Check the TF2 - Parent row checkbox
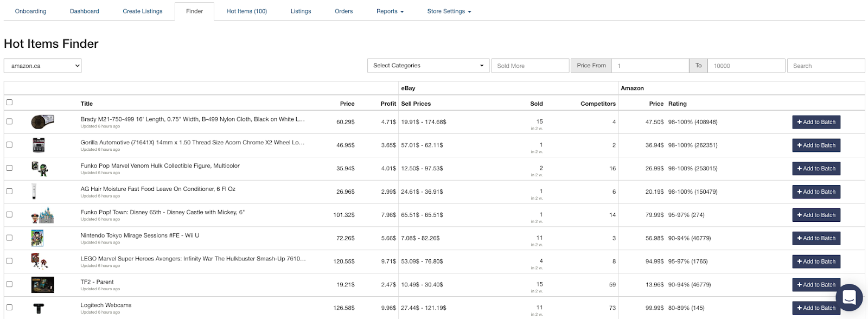868x319 pixels. tap(9, 284)
